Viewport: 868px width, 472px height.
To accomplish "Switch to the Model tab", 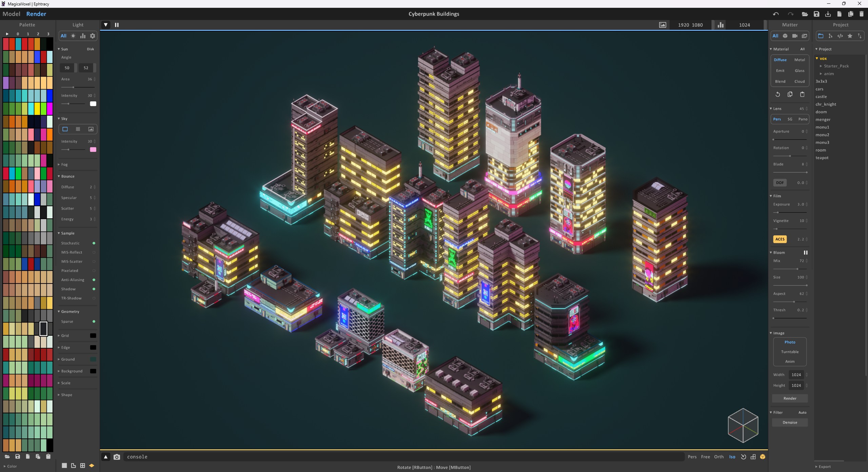I will [x=11, y=14].
